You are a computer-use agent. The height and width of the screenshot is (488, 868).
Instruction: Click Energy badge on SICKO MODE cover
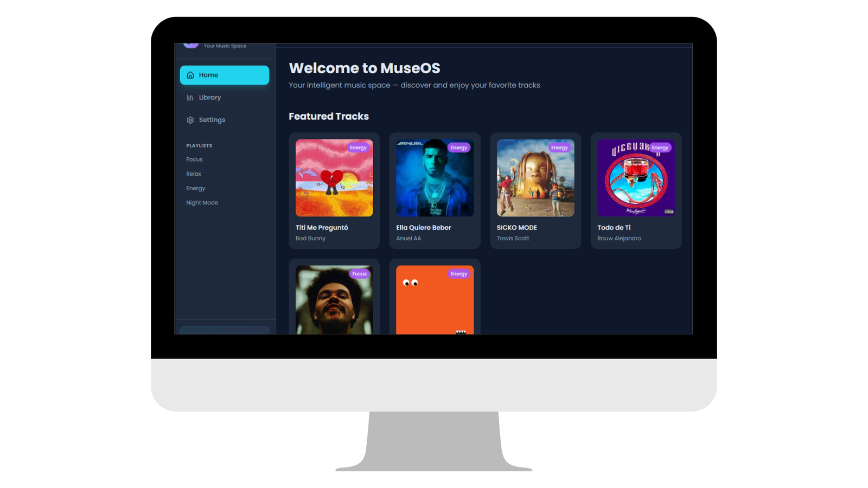[559, 147]
